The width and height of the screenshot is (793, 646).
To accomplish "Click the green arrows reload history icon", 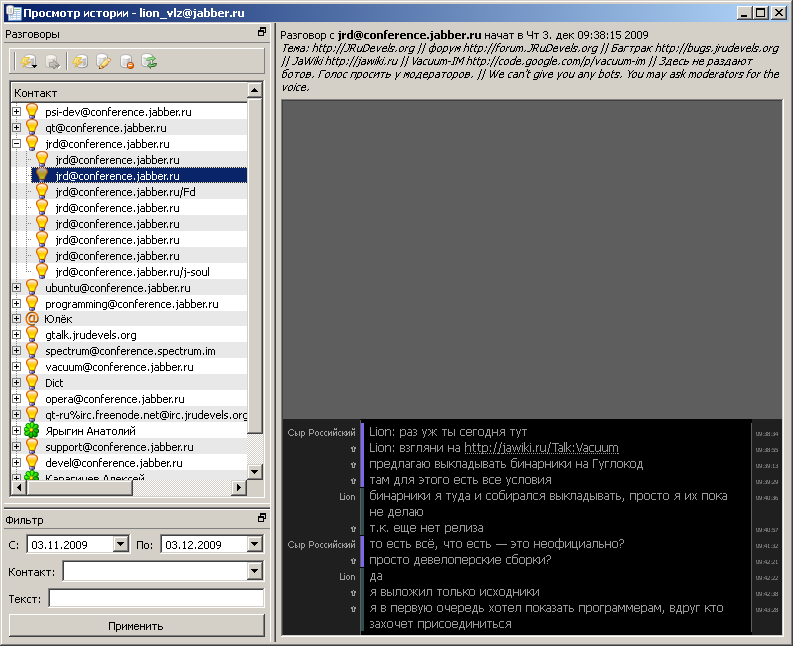I will click(150, 62).
